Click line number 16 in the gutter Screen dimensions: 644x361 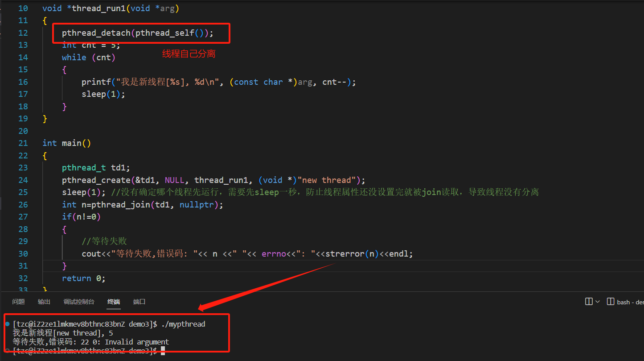pyautogui.click(x=23, y=82)
